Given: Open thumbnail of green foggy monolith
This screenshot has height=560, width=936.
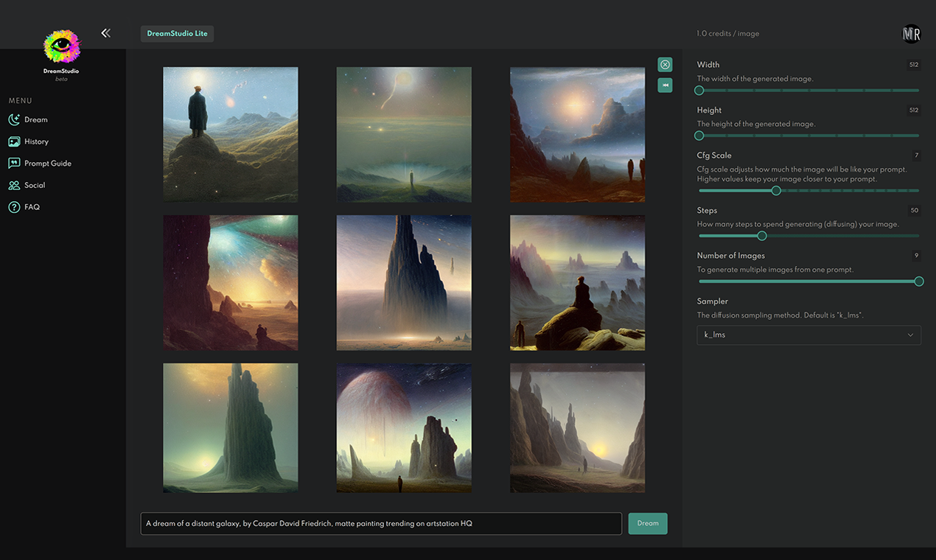Looking at the screenshot, I should click(x=231, y=428).
